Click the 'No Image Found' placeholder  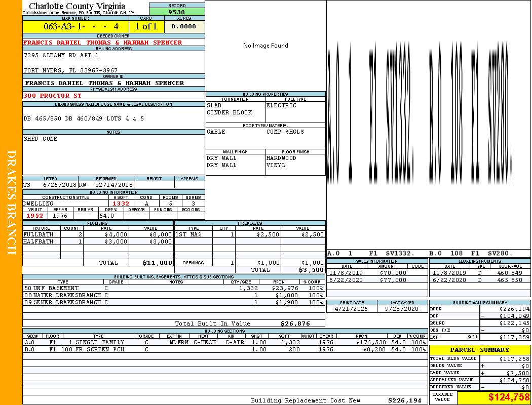click(x=265, y=46)
